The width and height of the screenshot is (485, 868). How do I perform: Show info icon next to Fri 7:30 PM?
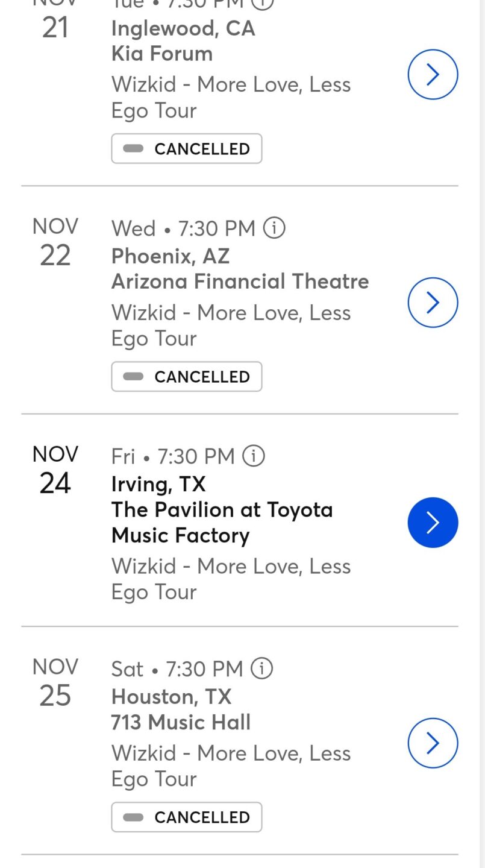(x=254, y=456)
